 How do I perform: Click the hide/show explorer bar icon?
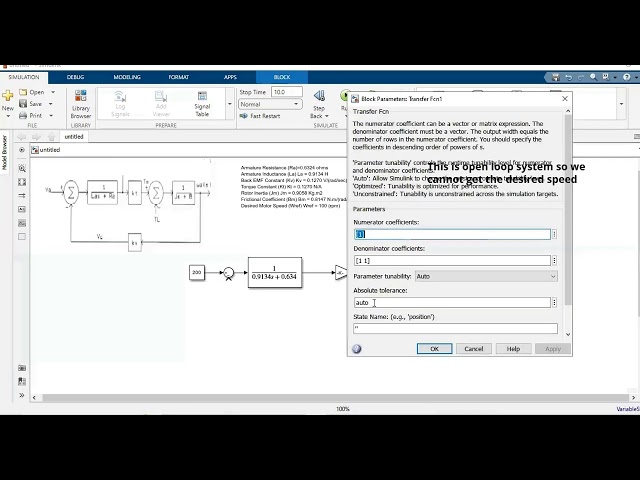click(22, 150)
